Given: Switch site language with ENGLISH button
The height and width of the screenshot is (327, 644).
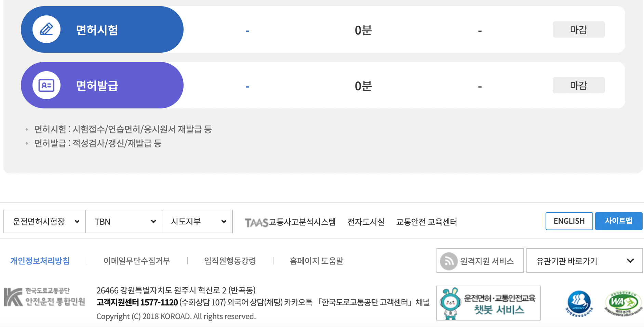Looking at the screenshot, I should coord(569,221).
